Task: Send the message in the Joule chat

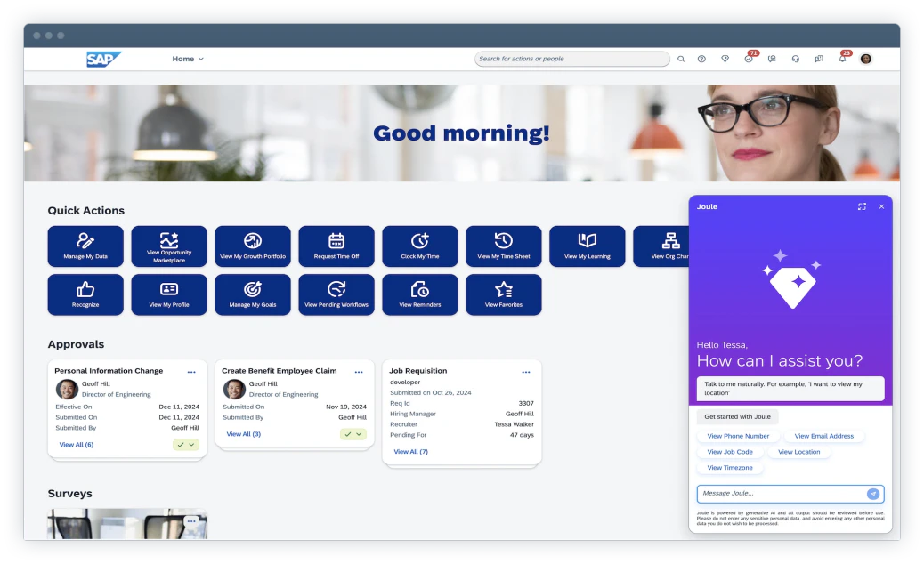Action: click(x=873, y=494)
